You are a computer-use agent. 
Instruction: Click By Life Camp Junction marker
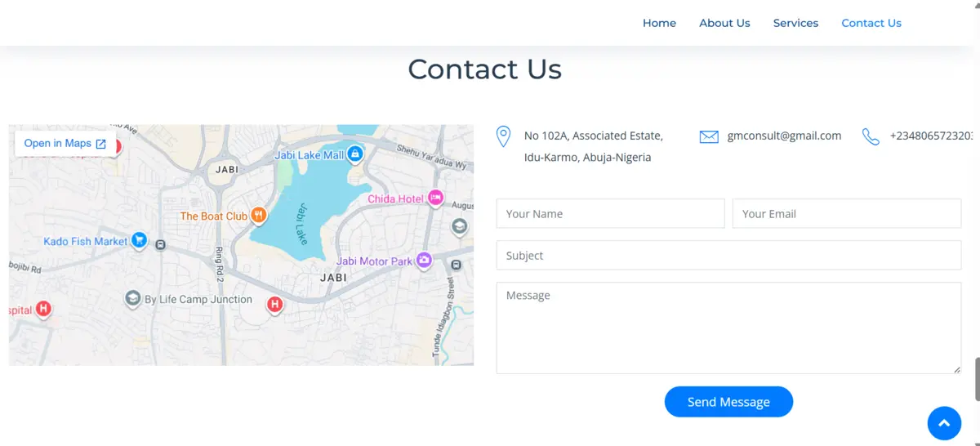(133, 299)
